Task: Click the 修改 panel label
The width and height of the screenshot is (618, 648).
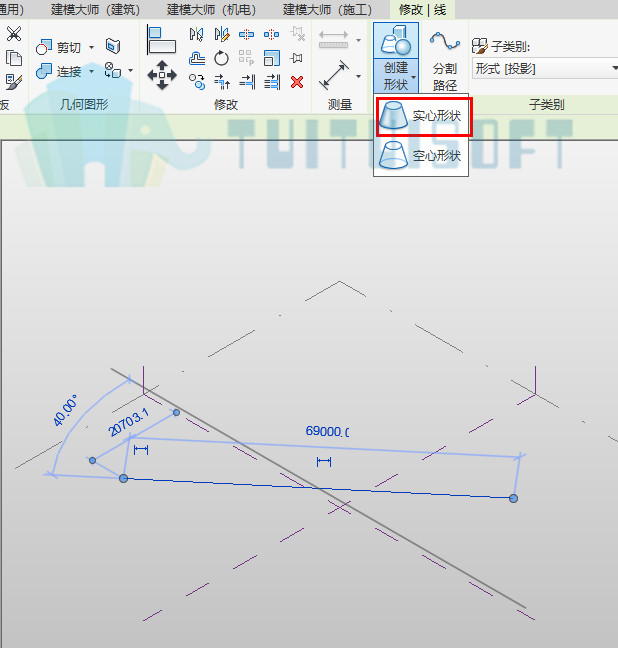Action: [226, 104]
